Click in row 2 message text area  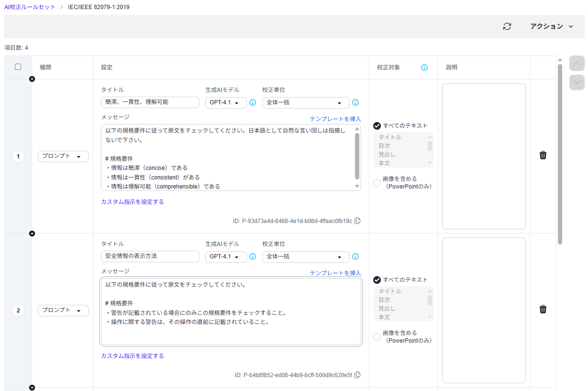point(231,312)
